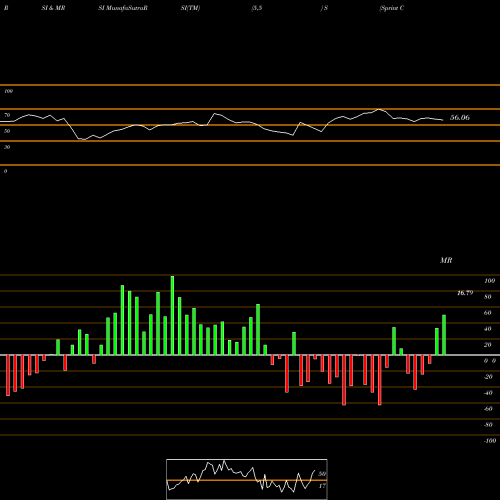
Task: Click the '30' RSI axis label
Action: (x=7, y=147)
